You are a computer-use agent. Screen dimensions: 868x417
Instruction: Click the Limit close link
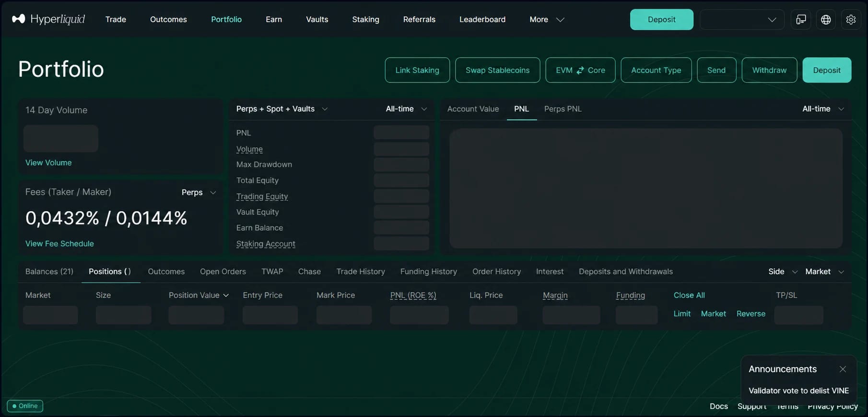[x=682, y=314]
